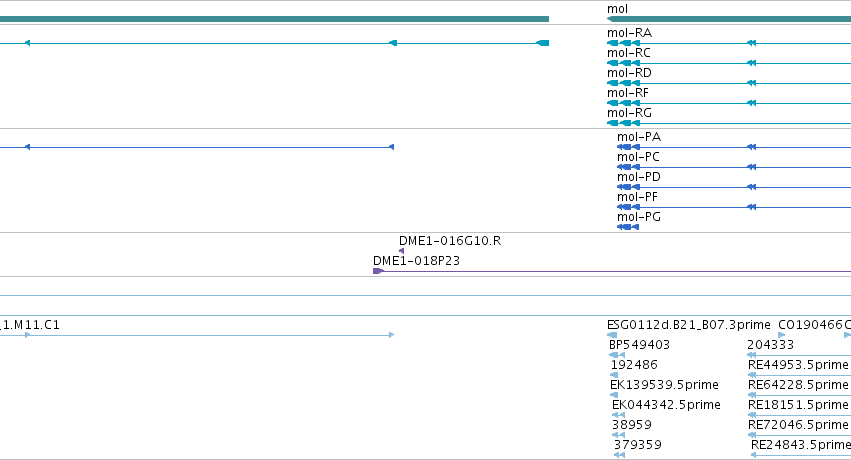This screenshot has width=851, height=460.
Task: Open the mol-RD transcript label
Action: 629,73
